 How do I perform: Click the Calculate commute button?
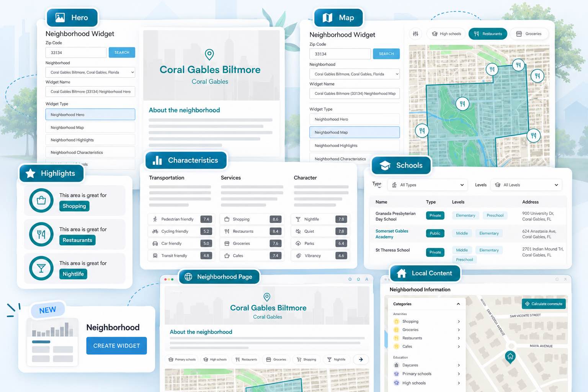pyautogui.click(x=544, y=304)
